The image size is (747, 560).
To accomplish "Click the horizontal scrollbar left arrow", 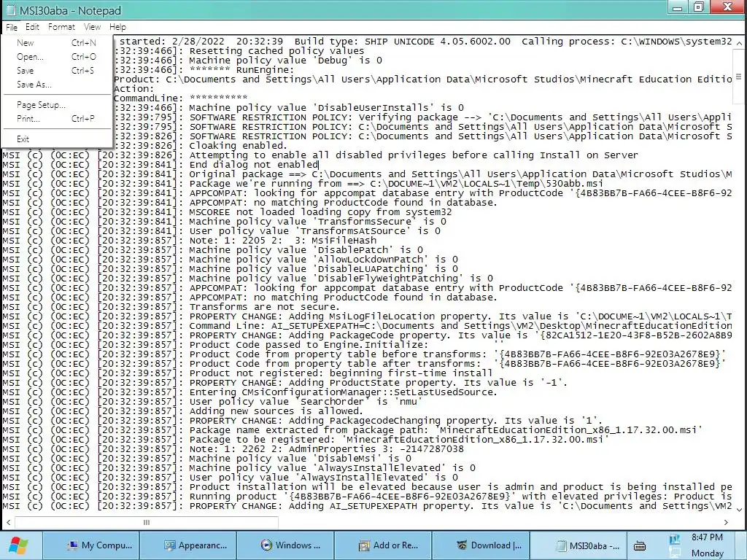I will coord(8,522).
